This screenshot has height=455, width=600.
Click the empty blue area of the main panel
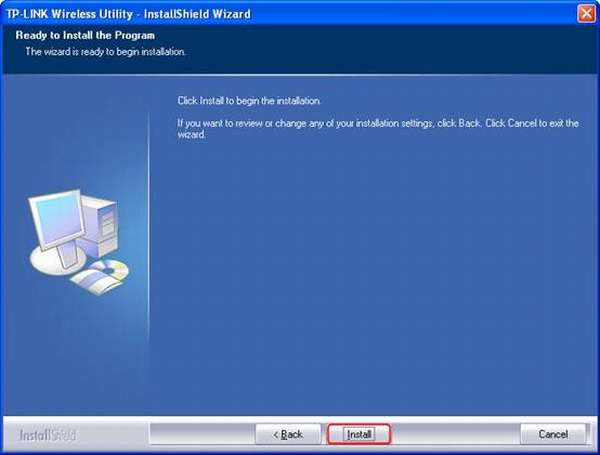coord(380,280)
